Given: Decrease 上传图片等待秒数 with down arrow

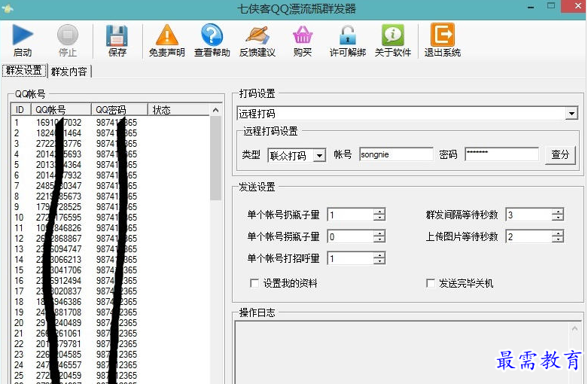Looking at the screenshot, I should click(558, 239).
